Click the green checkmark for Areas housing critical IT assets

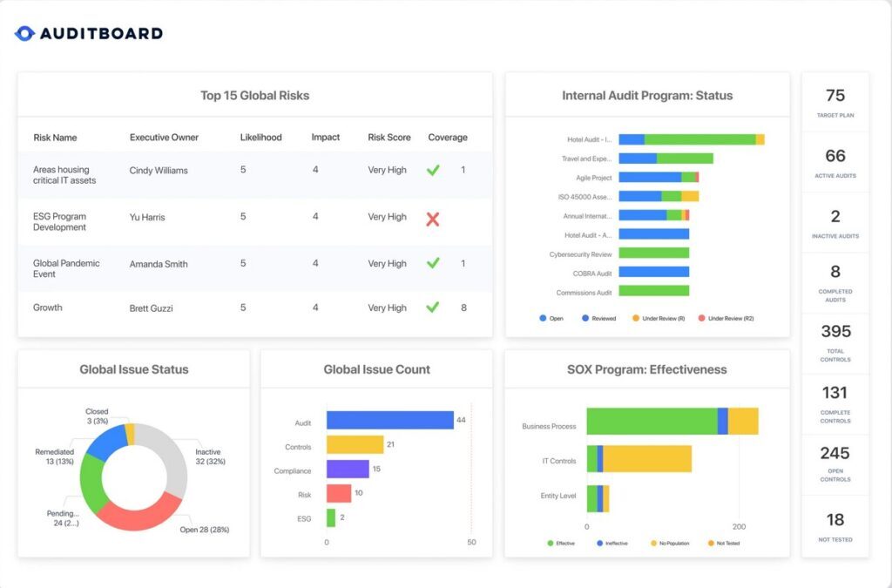tap(433, 169)
